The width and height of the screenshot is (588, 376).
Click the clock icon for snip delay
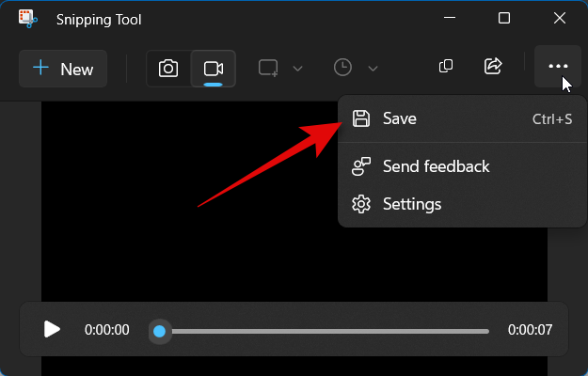[343, 68]
